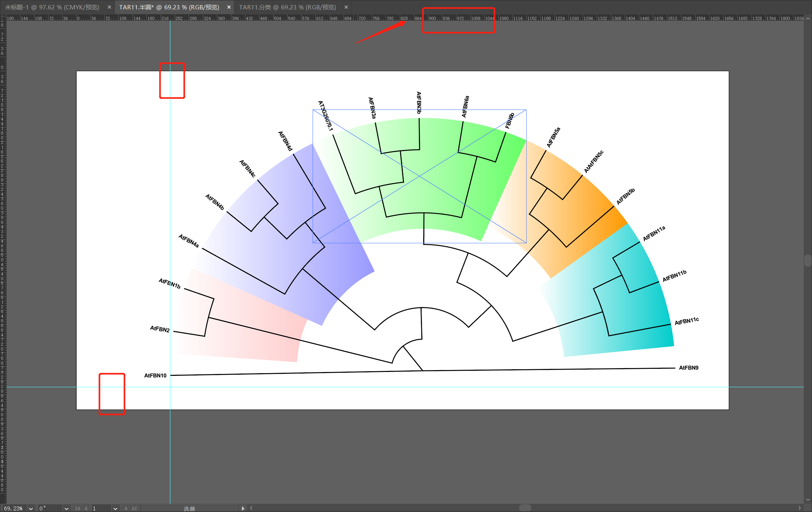812x512 pixels.
Task: Click the horizontal scroll left arrow
Action: point(251,508)
